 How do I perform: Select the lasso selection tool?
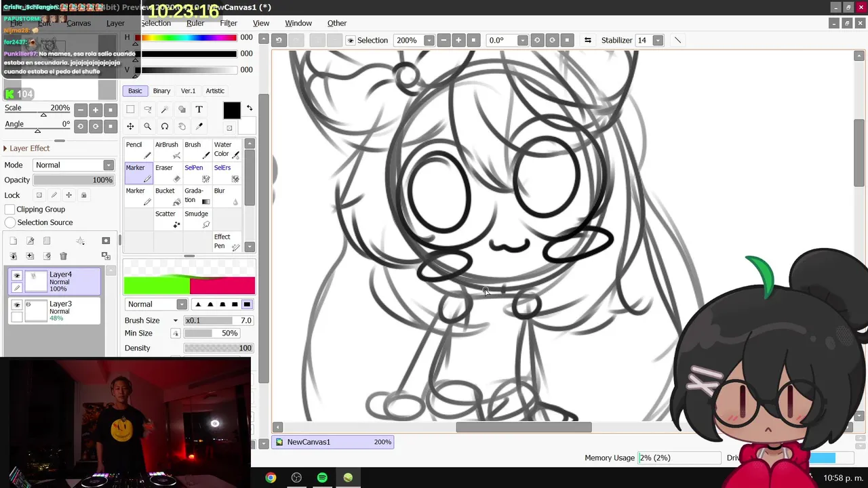[147, 109]
